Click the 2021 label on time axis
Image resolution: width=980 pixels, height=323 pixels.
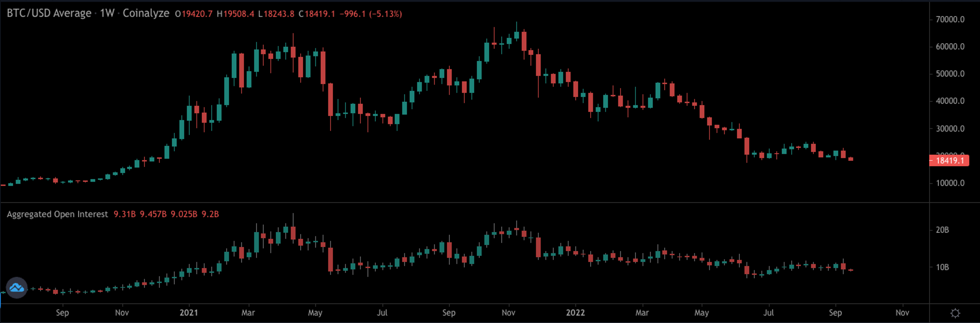[189, 313]
